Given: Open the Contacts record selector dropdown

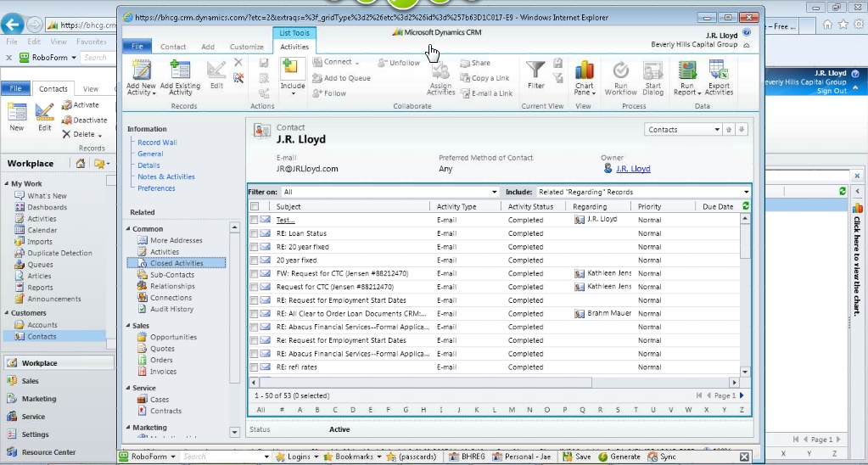Looking at the screenshot, I should 717,130.
